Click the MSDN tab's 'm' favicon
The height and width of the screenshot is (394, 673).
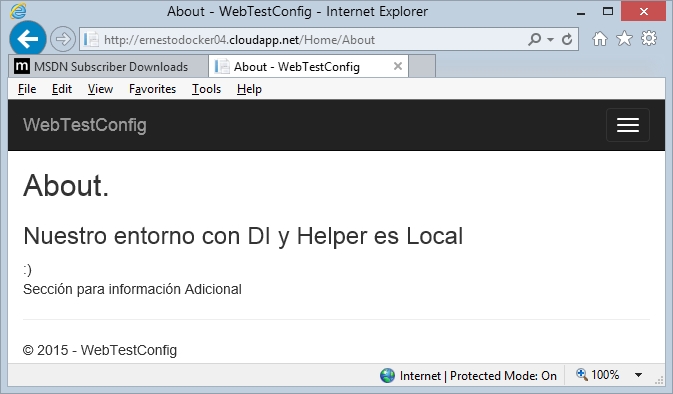point(22,66)
